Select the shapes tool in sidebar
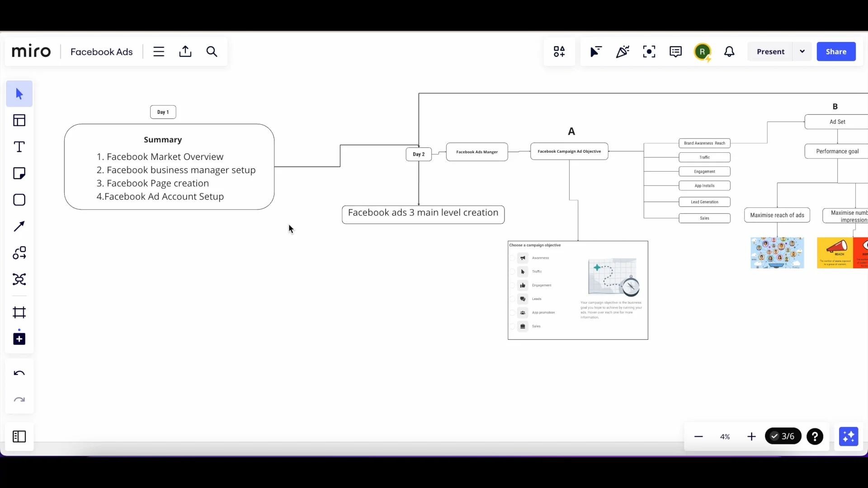 19,200
